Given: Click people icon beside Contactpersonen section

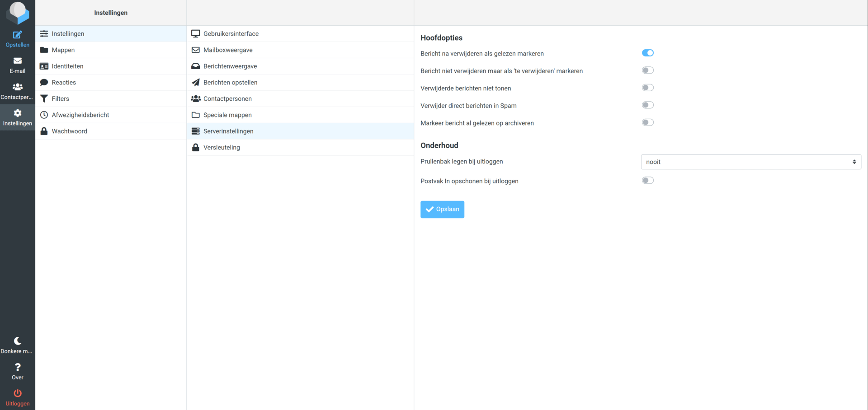Looking at the screenshot, I should coord(196,99).
